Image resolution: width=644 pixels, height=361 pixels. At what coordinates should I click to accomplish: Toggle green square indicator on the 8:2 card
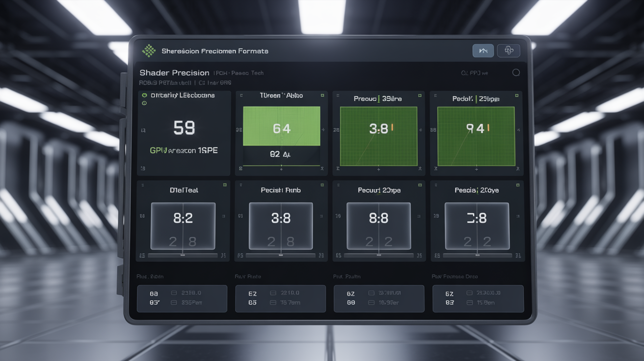[x=225, y=185]
